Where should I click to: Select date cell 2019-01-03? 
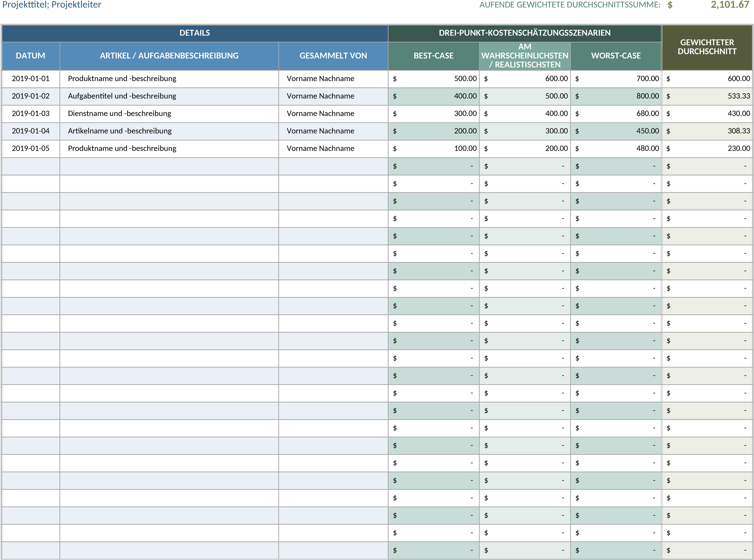pyautogui.click(x=30, y=114)
